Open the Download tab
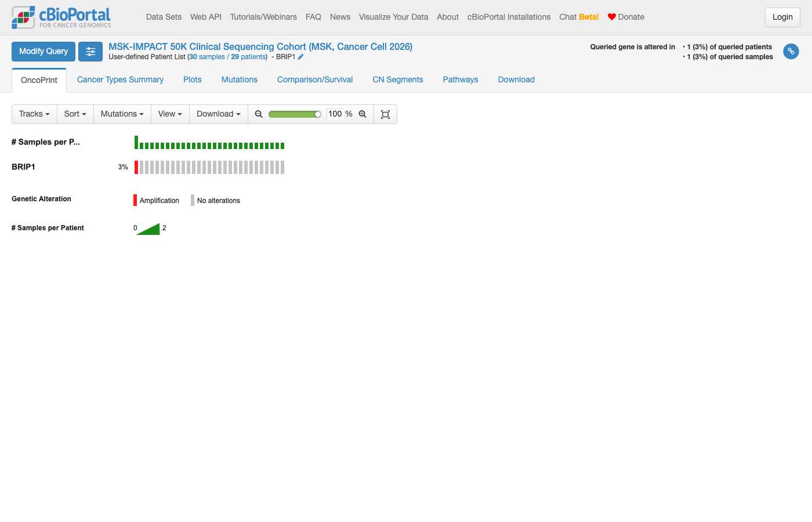Screen dimensions: 812x522 tap(516, 80)
